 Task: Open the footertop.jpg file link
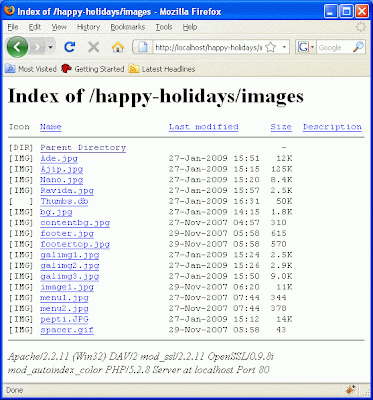75,244
